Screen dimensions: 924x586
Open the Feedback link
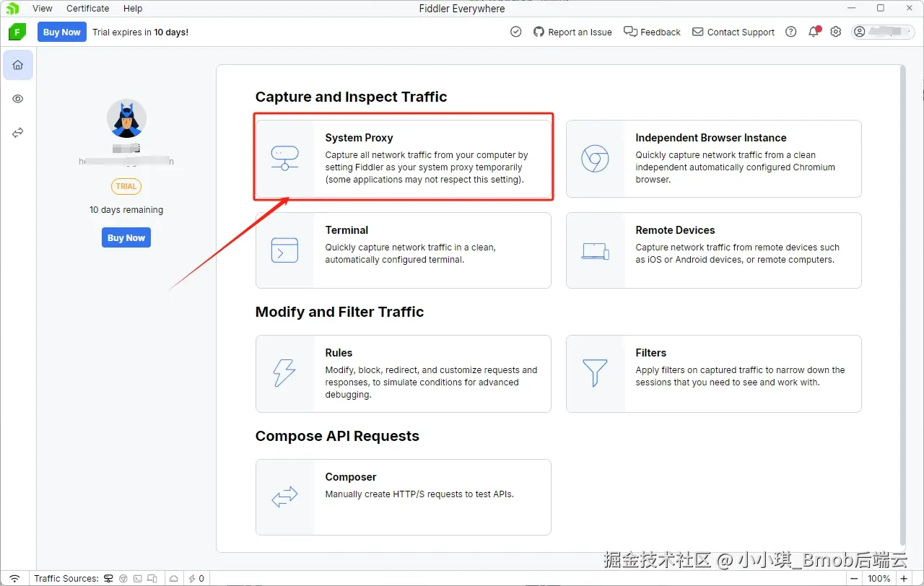pos(653,32)
